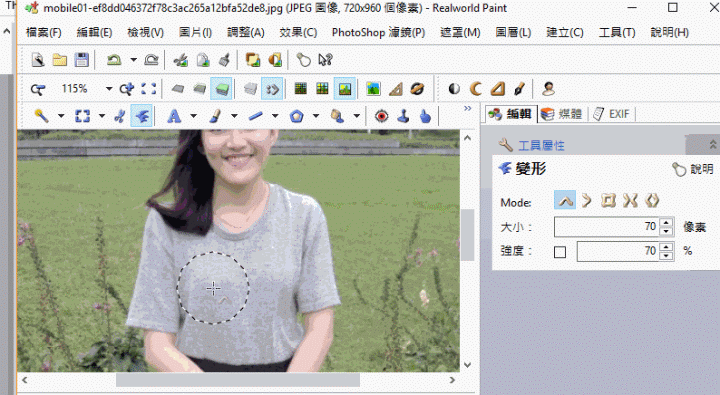Viewport: 720px width, 395px height.
Task: Zoom in with the magnifier plus icon
Action: coord(126,89)
